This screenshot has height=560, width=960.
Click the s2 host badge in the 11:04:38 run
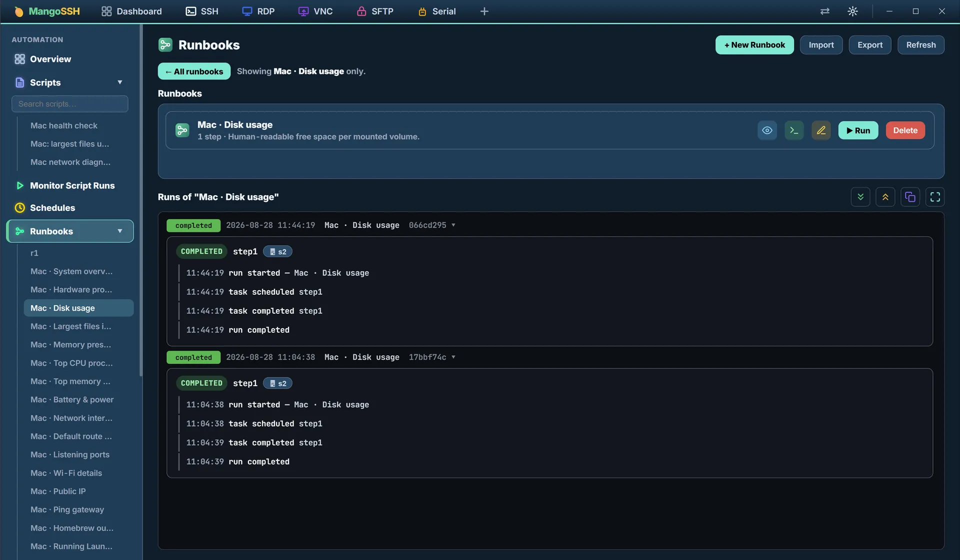[277, 384]
